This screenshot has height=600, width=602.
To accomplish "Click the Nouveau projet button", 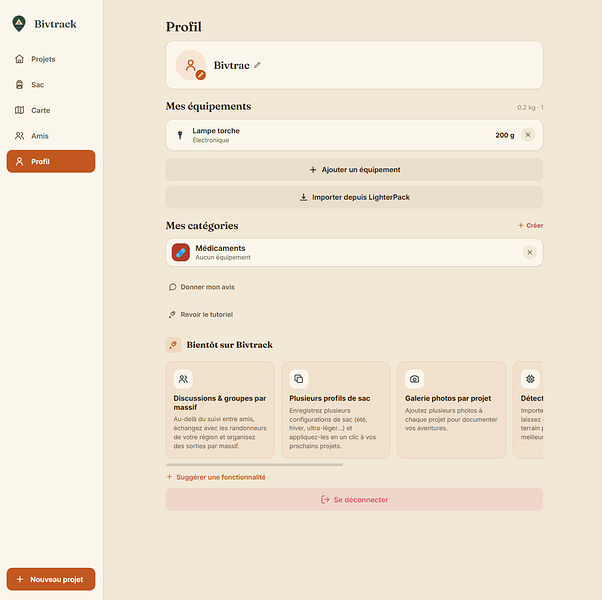I will [51, 579].
